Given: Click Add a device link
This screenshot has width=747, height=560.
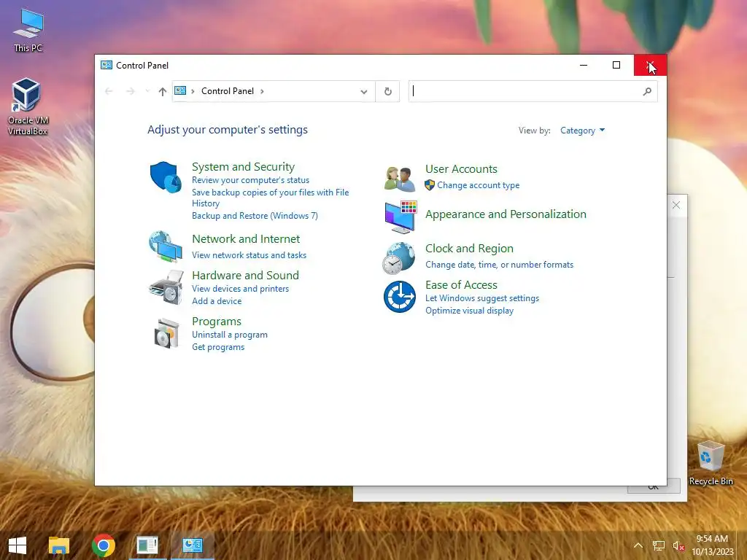Looking at the screenshot, I should [x=217, y=301].
